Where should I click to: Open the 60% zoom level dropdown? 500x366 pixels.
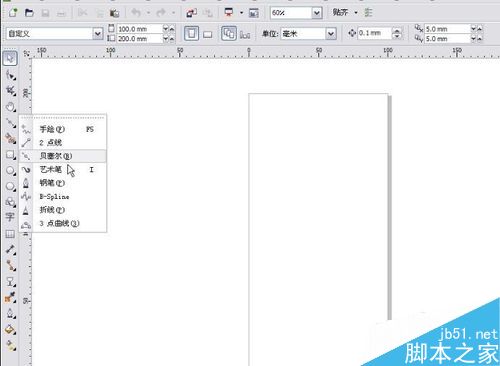(x=317, y=13)
